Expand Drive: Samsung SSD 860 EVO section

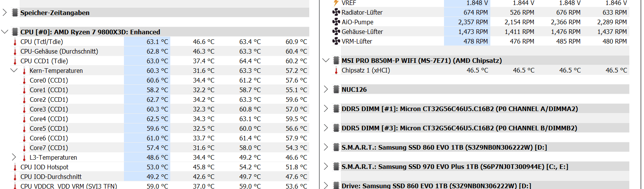tap(326, 186)
